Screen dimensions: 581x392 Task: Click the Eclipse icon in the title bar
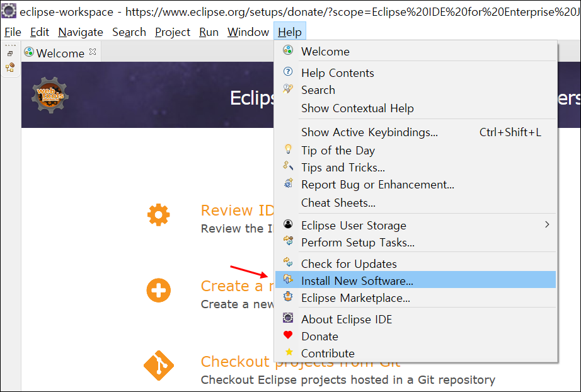point(9,11)
